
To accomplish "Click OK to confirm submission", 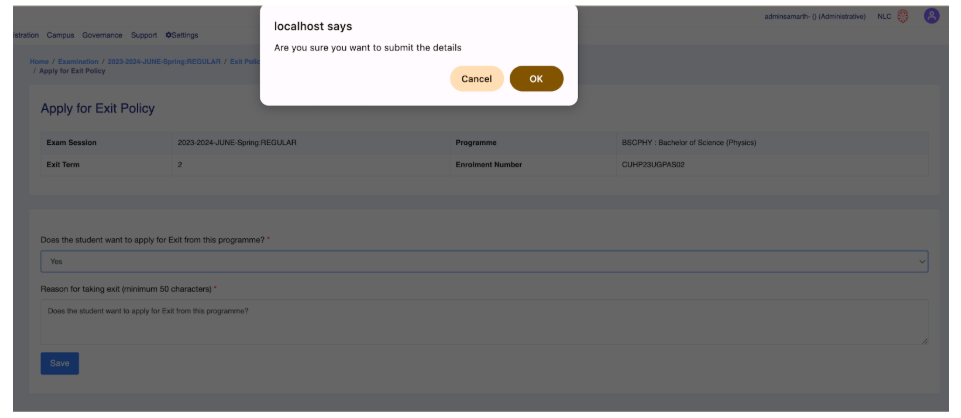I will pos(536,79).
